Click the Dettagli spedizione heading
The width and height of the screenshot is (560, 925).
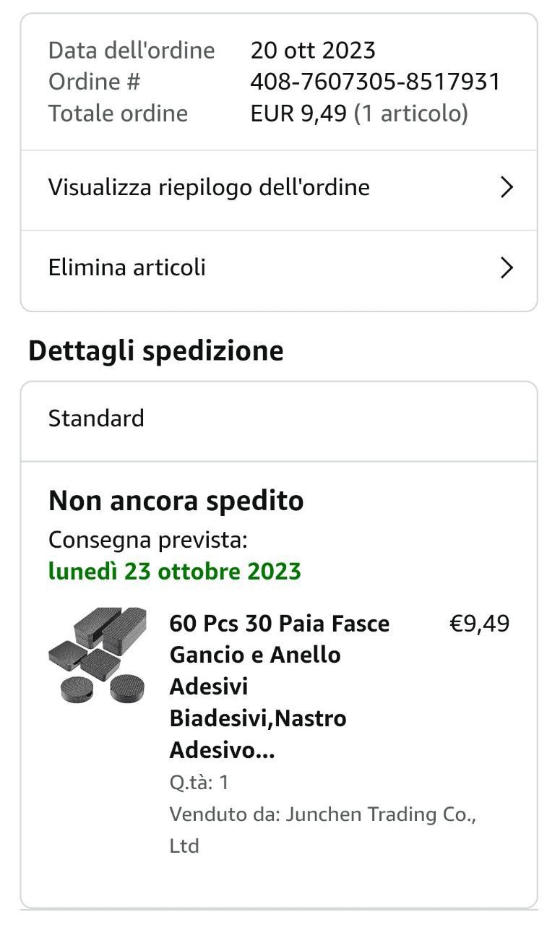(155, 350)
